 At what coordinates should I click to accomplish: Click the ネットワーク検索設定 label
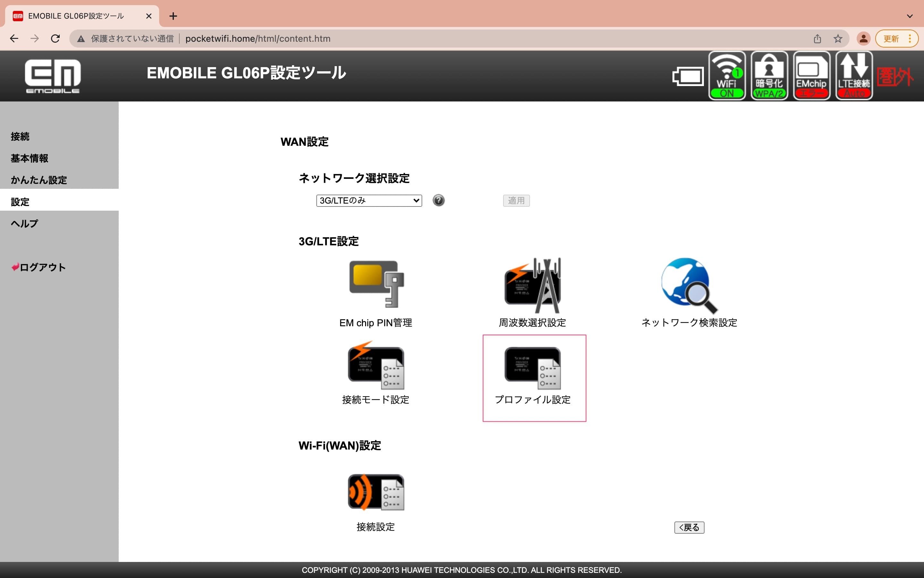click(689, 323)
